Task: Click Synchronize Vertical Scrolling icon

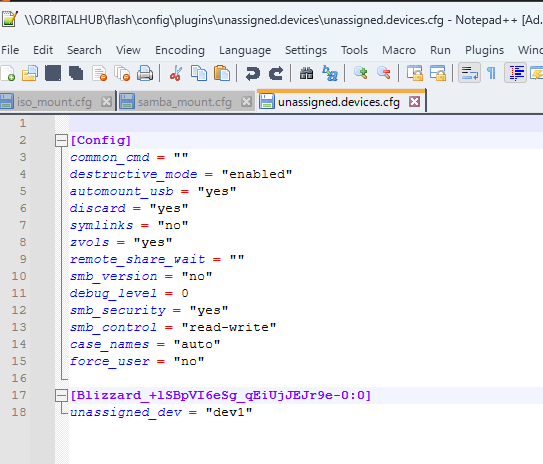Action: [415, 73]
